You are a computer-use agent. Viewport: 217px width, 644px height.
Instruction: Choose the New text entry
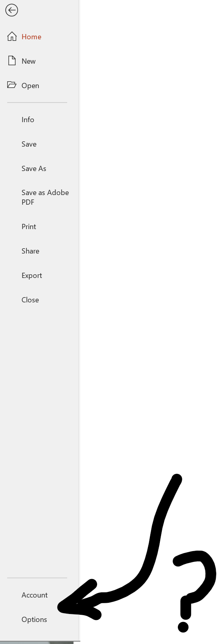28,61
